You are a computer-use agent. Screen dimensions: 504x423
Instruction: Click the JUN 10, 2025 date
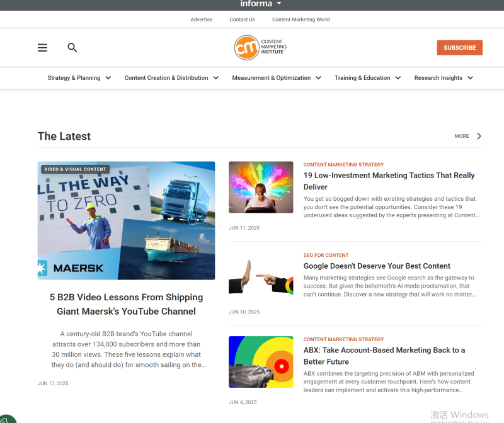(244, 312)
